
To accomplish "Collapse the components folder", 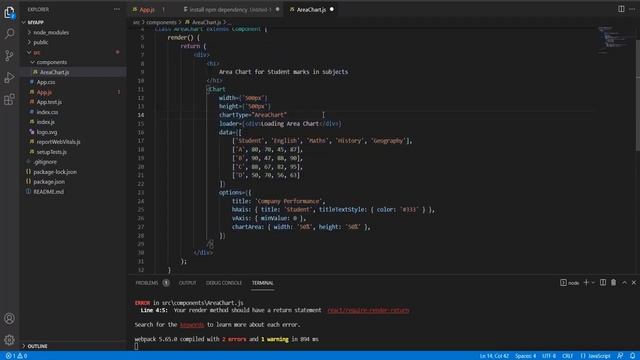I will coord(51,62).
